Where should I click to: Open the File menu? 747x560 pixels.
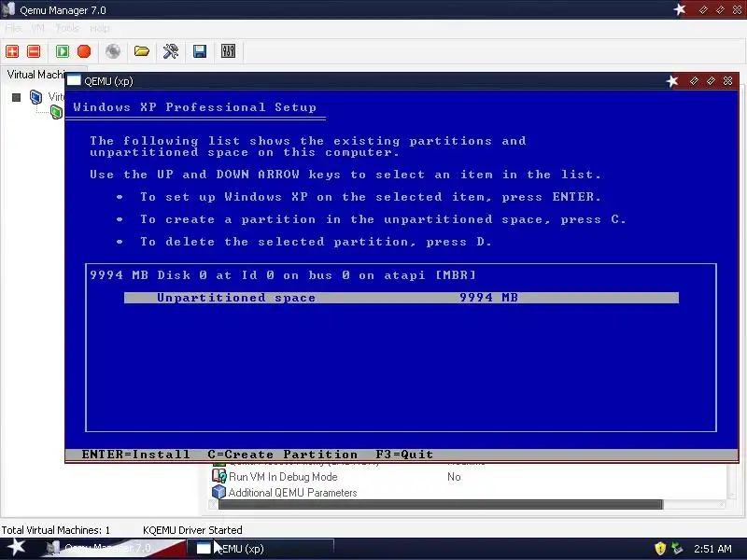click(x=13, y=29)
